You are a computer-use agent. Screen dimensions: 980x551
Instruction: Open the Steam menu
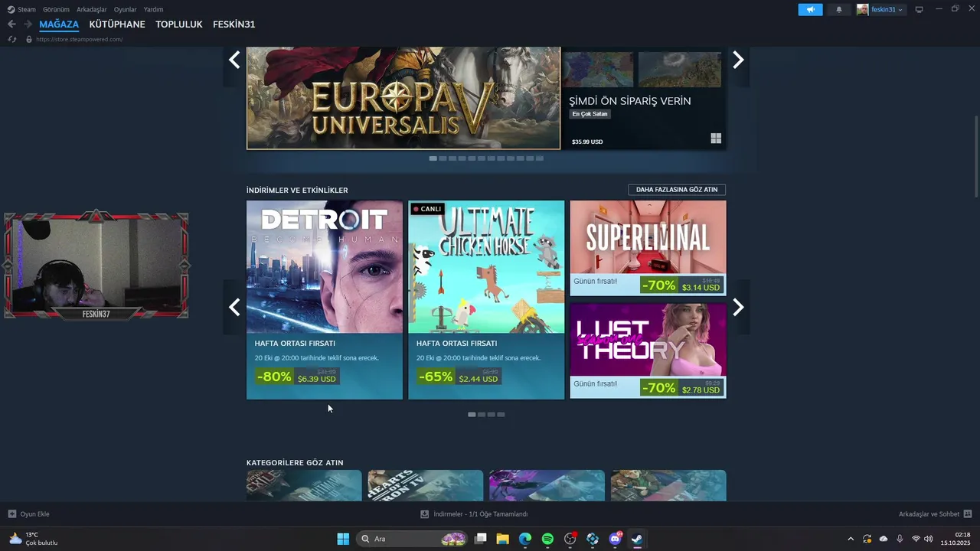[27, 9]
